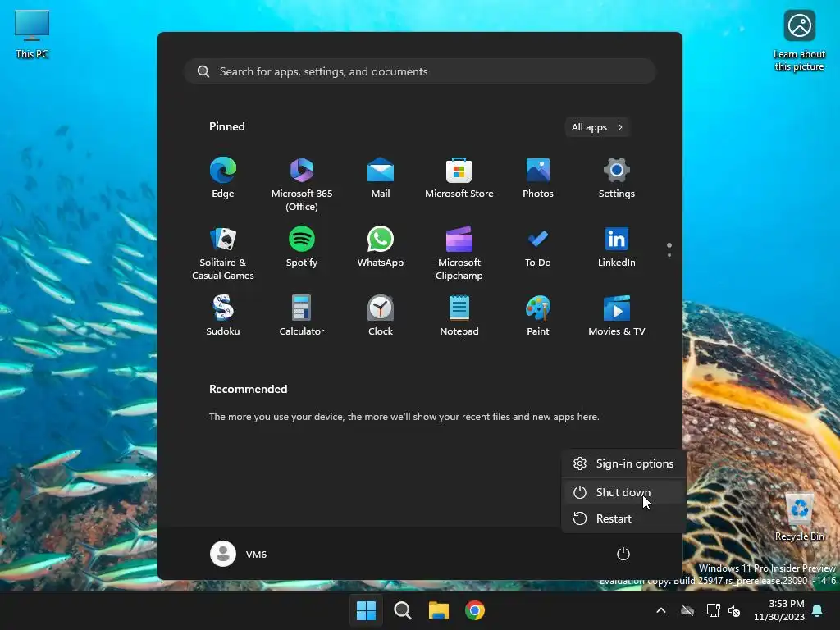Launch the To Do app
Viewport: 840px width, 630px height.
tap(538, 247)
